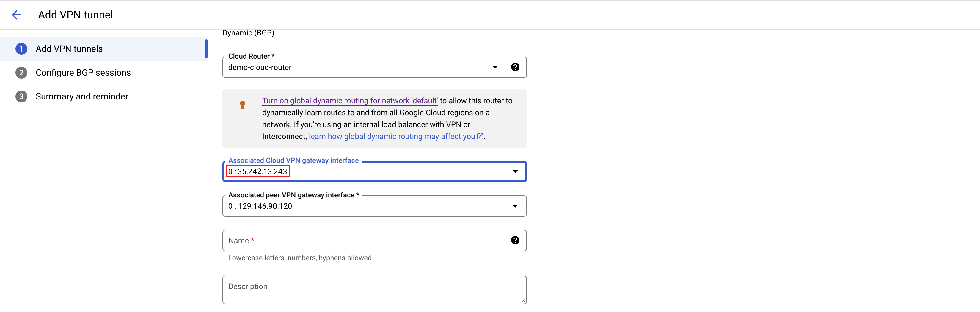Click the help icon beside Cloud Router
This screenshot has height=312, width=980.
(x=515, y=67)
